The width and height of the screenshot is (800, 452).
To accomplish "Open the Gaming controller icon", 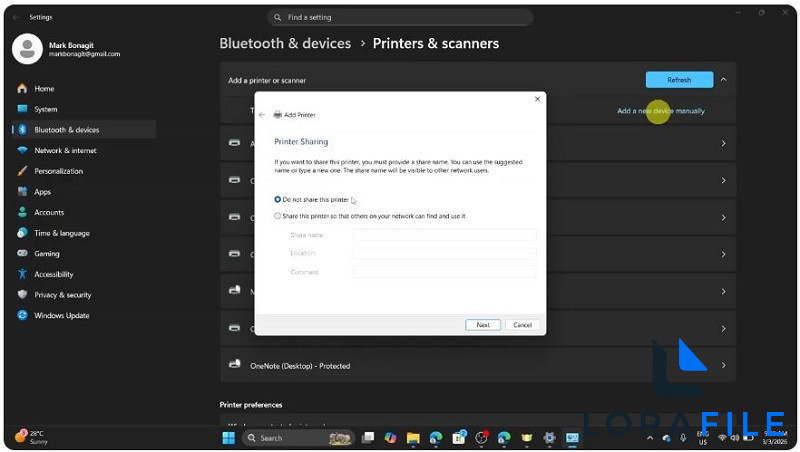I will [22, 254].
